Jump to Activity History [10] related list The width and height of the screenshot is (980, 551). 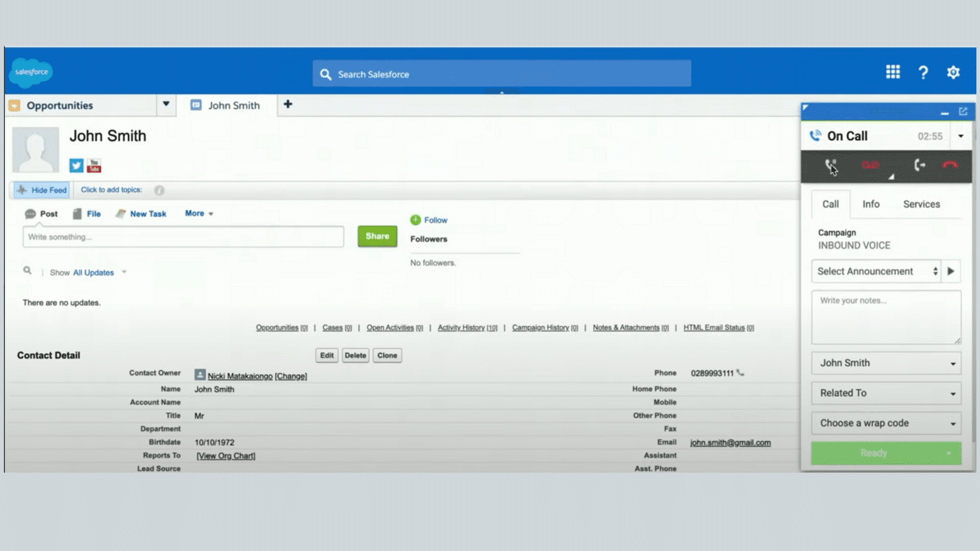tap(467, 328)
